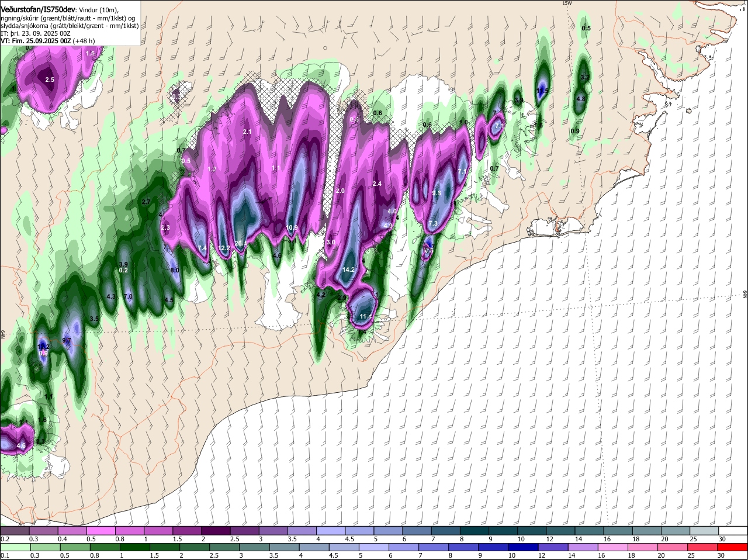Select the 4.2 value label on the map
The image size is (748, 560).
320,295
